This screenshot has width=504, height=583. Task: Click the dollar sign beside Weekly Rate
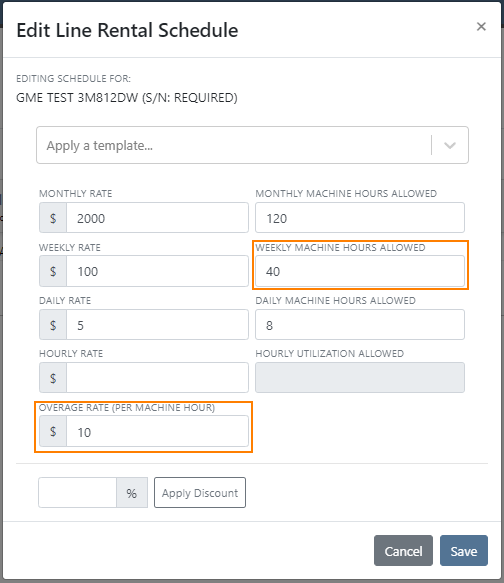click(x=53, y=271)
